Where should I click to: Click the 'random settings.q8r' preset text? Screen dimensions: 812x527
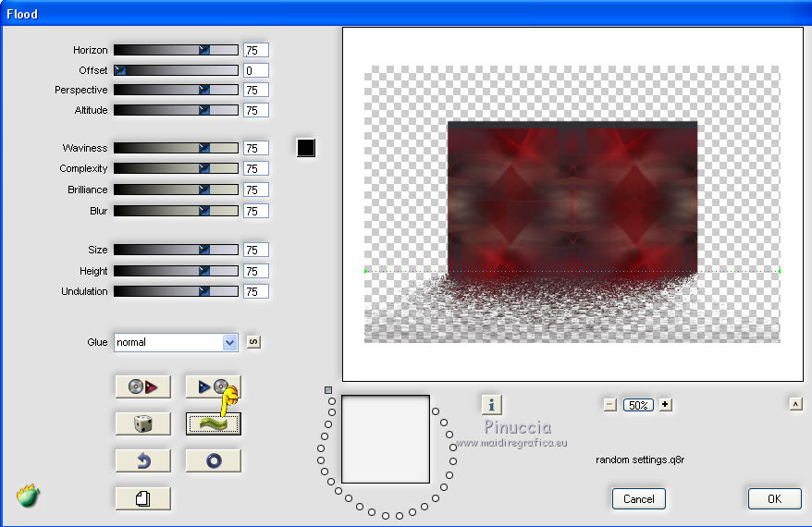(640, 460)
